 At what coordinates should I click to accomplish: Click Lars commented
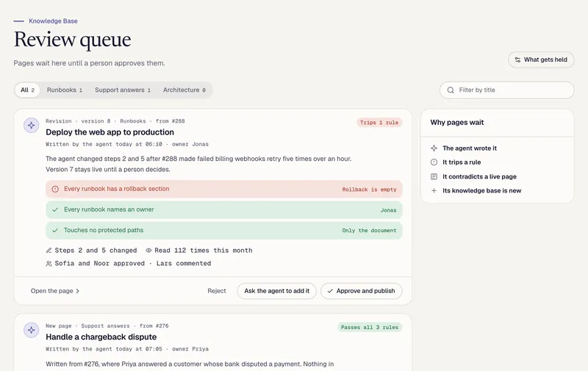click(183, 264)
